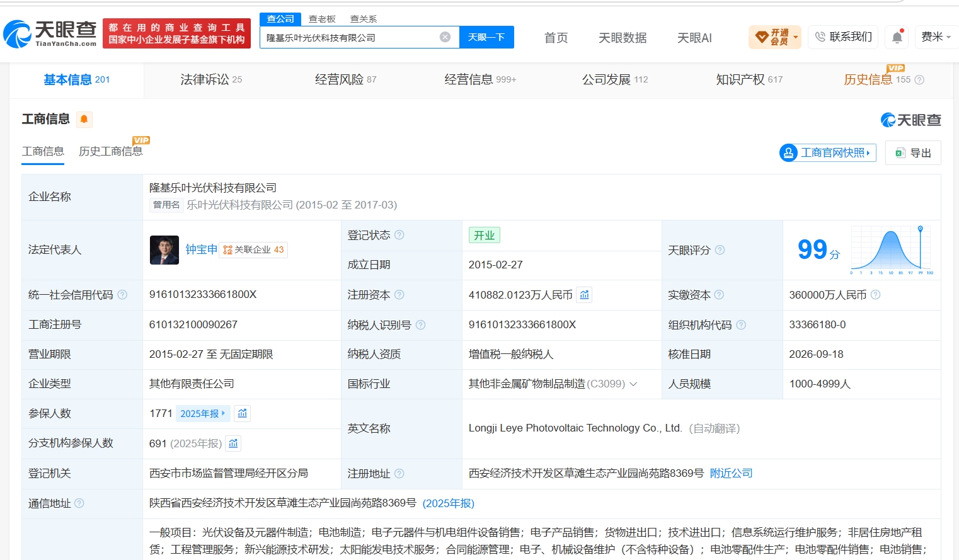This screenshot has width=959, height=560.
Task: Select the 查公司 search mode
Action: point(280,19)
